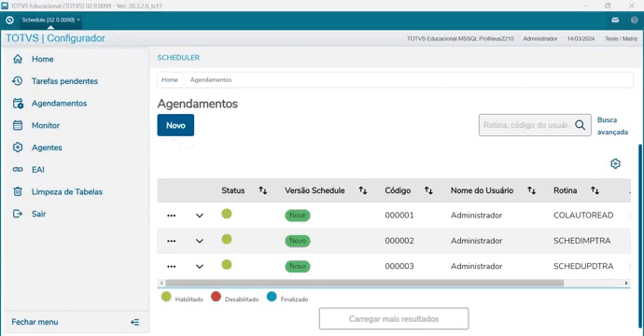Screen dimensions: 644x336
Task: Create a new schedule with Novo
Action: [x=175, y=125]
